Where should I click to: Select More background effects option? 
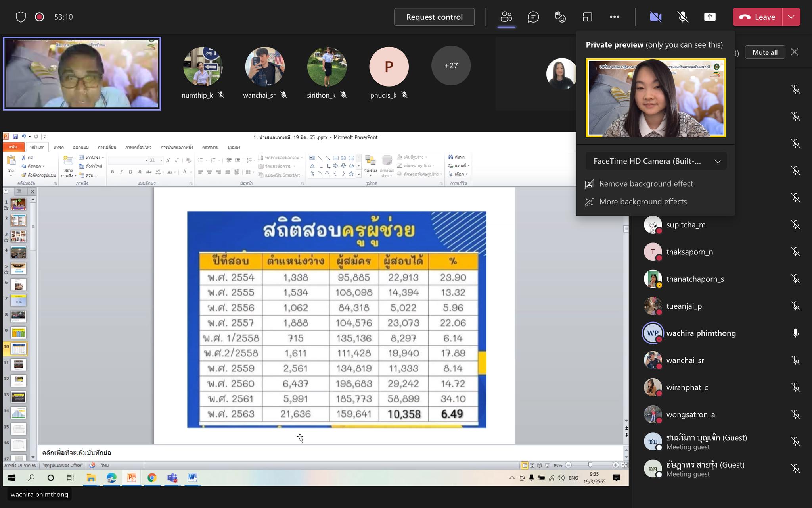643,202
